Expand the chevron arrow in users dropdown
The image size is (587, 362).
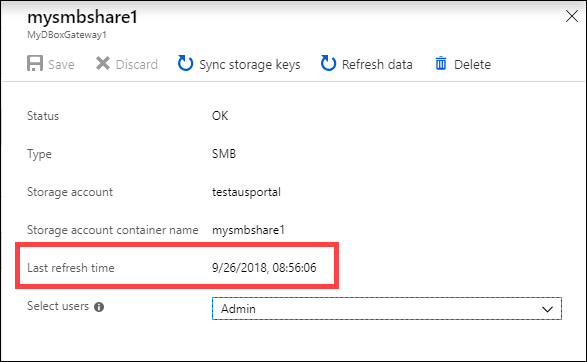pos(547,309)
